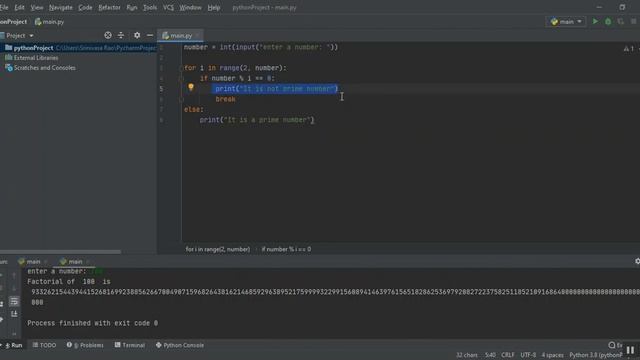The width and height of the screenshot is (640, 360).
Task: Click 'for i in range(2, number)' breadcrumb
Action: (x=218, y=249)
